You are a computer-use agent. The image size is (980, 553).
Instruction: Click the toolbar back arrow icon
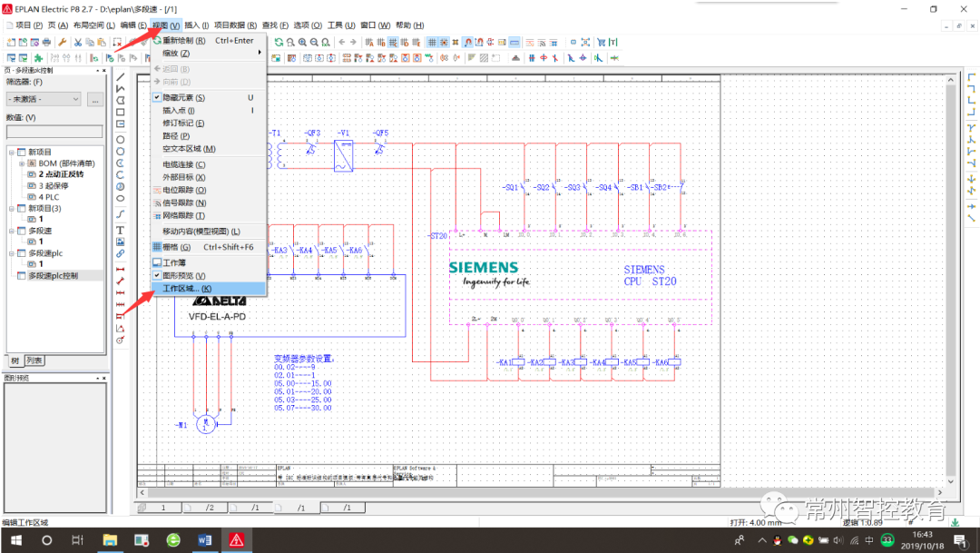[342, 42]
